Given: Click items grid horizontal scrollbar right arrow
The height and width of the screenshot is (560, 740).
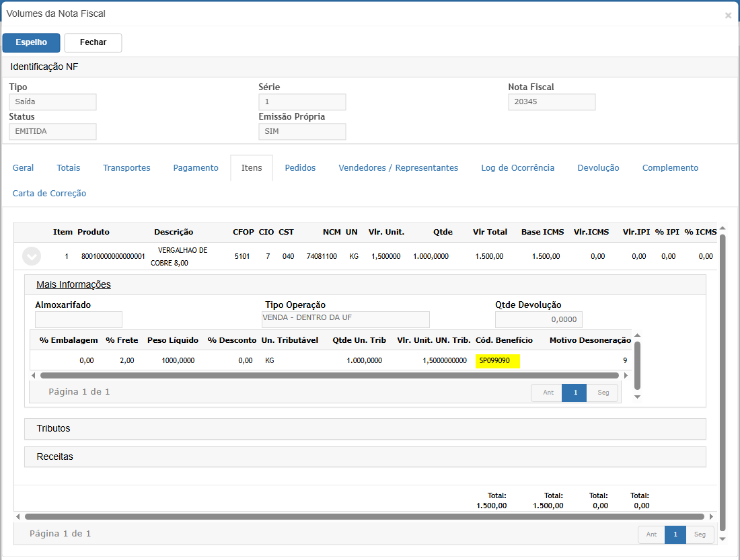Looking at the screenshot, I should [711, 516].
